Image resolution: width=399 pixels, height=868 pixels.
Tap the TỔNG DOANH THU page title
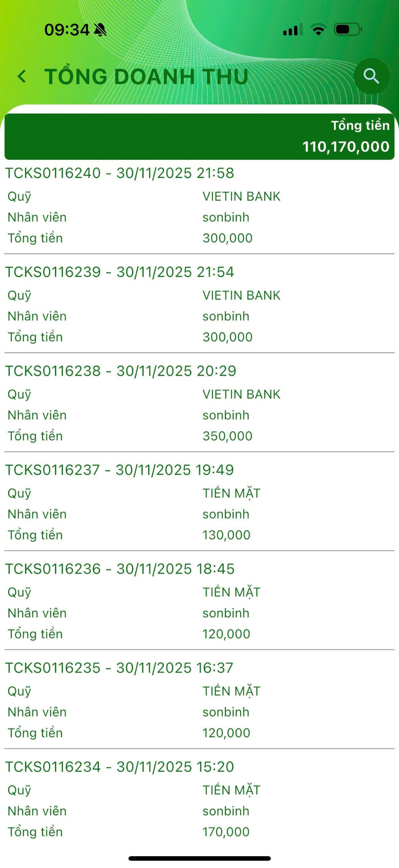[x=146, y=77]
